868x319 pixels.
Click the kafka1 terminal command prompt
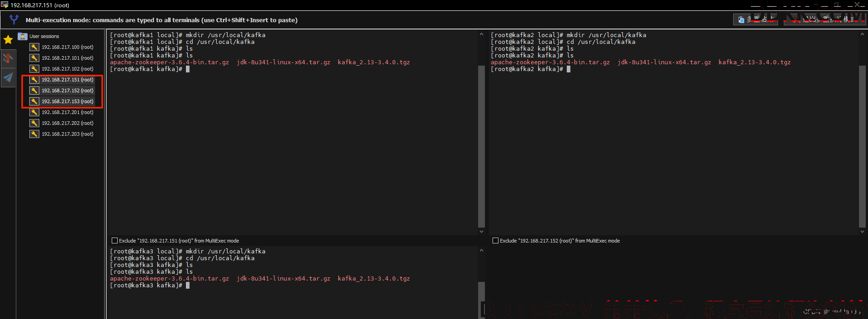click(150, 69)
